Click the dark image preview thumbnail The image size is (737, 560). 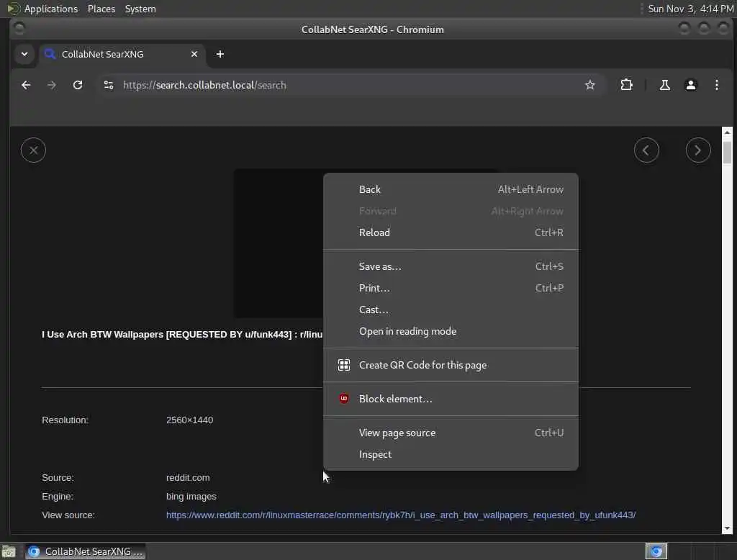(279, 243)
